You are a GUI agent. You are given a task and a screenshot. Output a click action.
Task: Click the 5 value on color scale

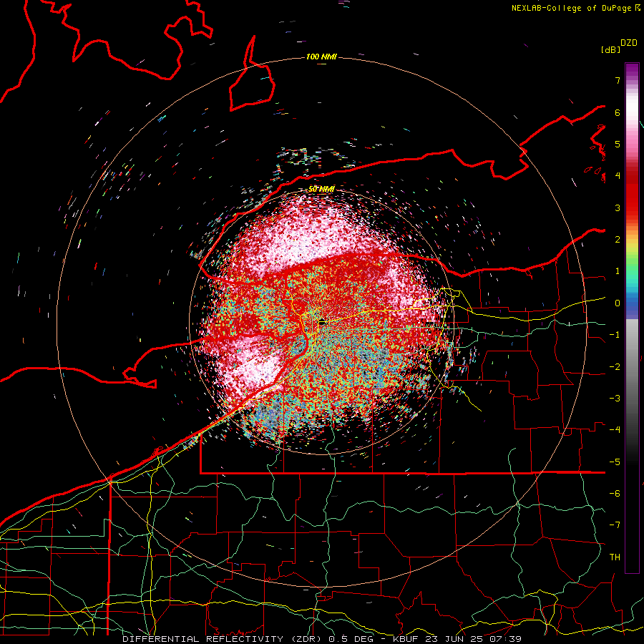pos(618,144)
